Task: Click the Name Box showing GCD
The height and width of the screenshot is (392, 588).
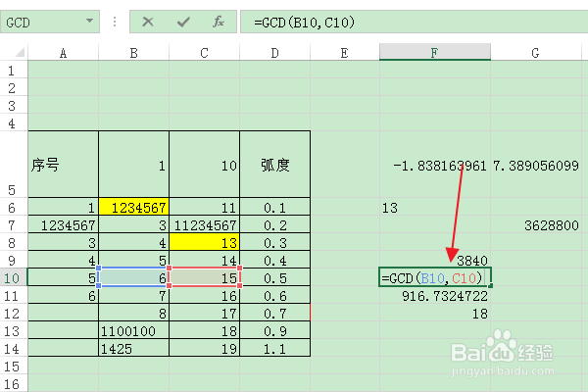Action: click(50, 22)
